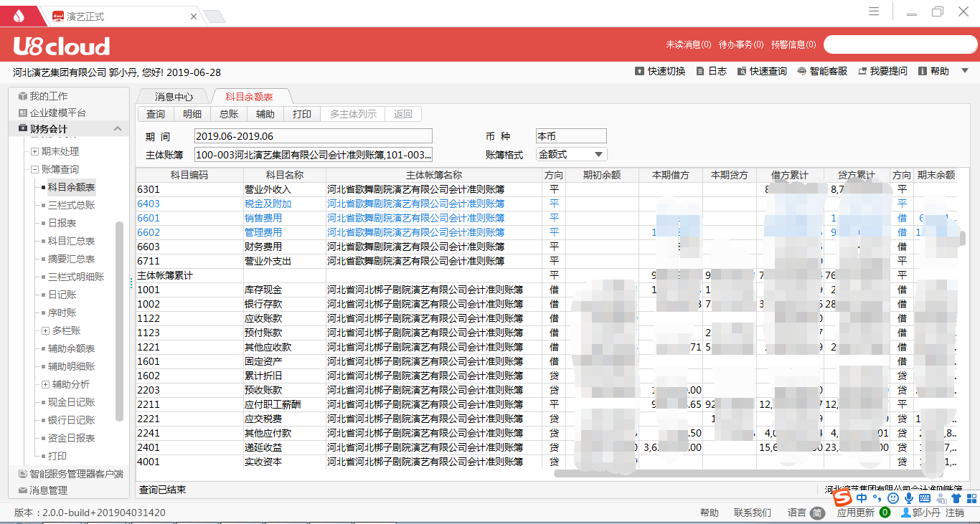
Task: Open 消息管理 at sidebar bottom
Action: [48, 490]
